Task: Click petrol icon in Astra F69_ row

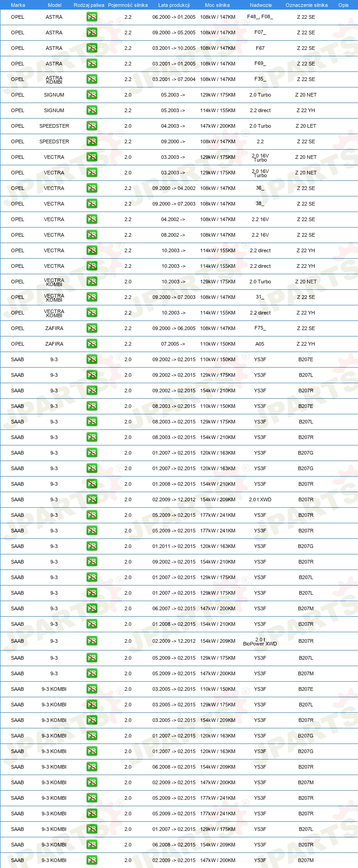Action: point(92,64)
